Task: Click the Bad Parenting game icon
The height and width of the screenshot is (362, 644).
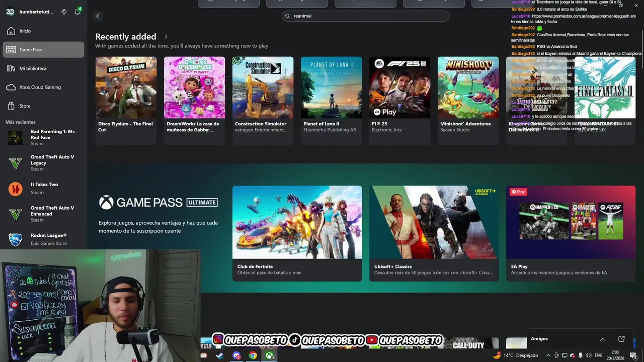Action: click(x=15, y=138)
